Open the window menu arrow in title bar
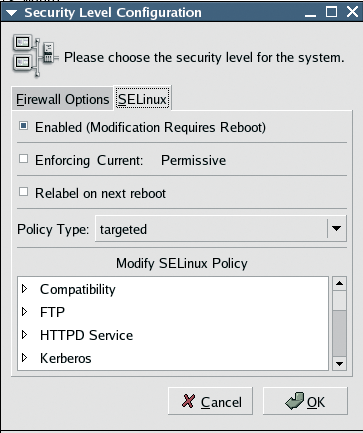 tap(11, 13)
